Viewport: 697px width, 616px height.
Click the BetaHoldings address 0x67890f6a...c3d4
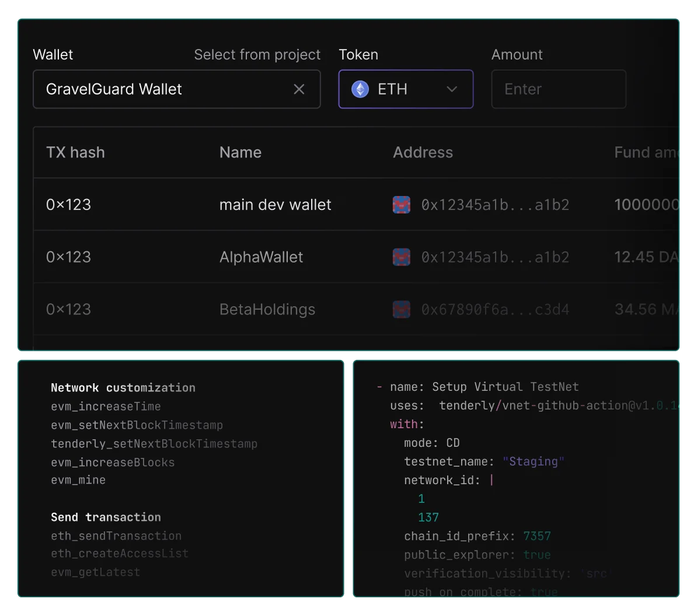(x=495, y=309)
